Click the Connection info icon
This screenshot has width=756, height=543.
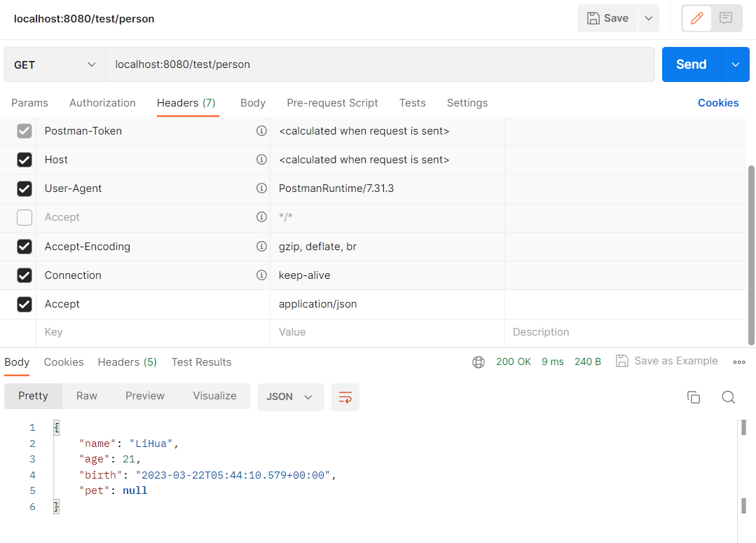click(x=261, y=275)
